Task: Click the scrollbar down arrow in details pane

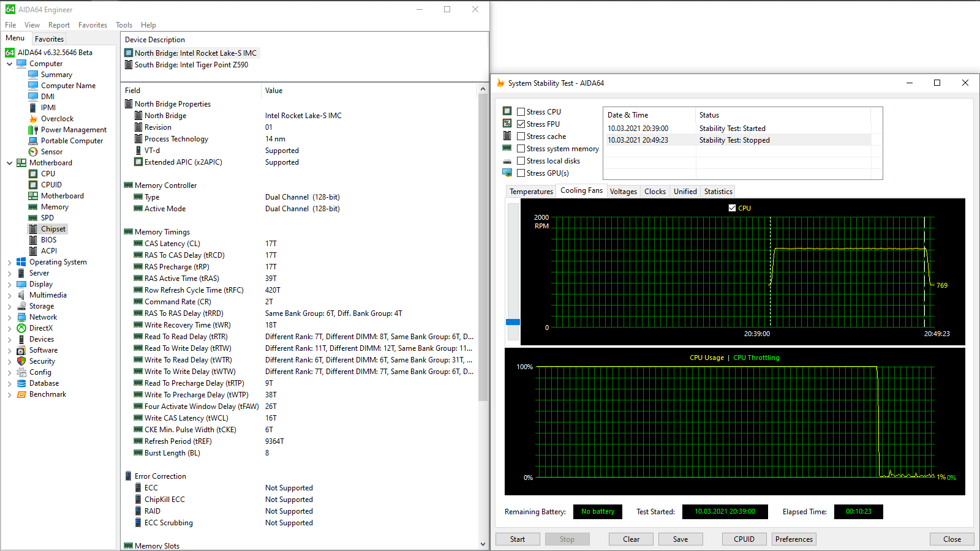Action: point(483,544)
